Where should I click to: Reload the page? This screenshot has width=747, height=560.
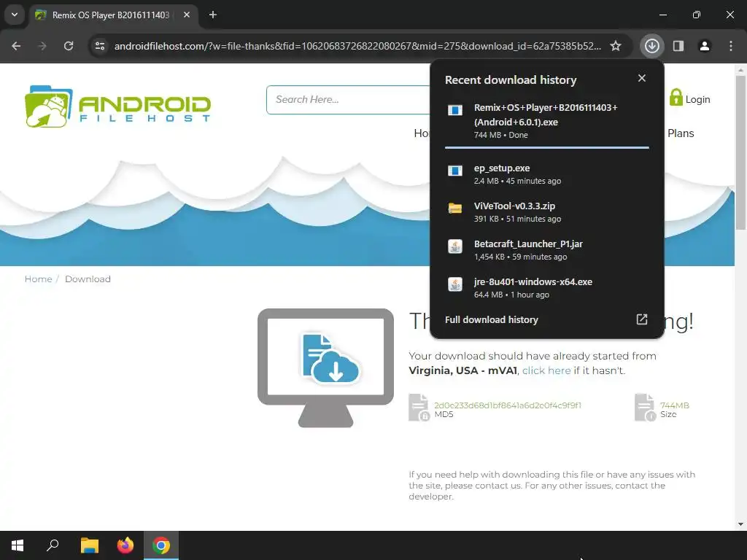click(x=69, y=46)
